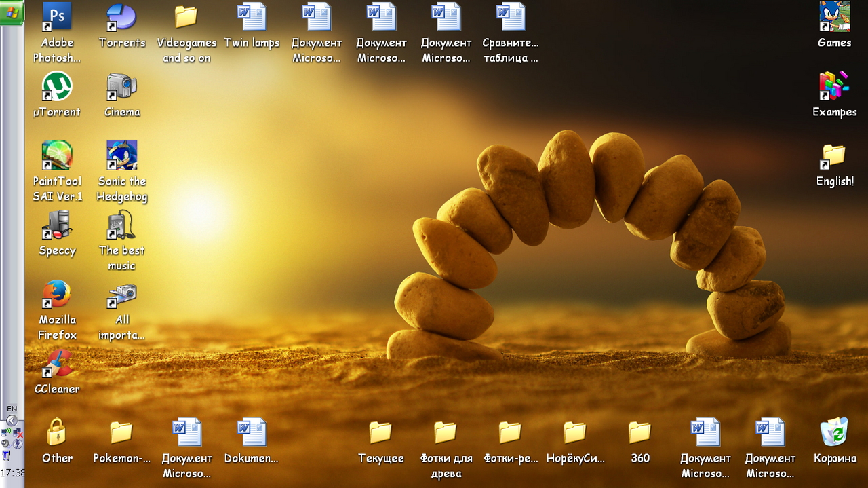Select the Twin lamps Word document
Screen dimensions: 868x488
[252, 18]
